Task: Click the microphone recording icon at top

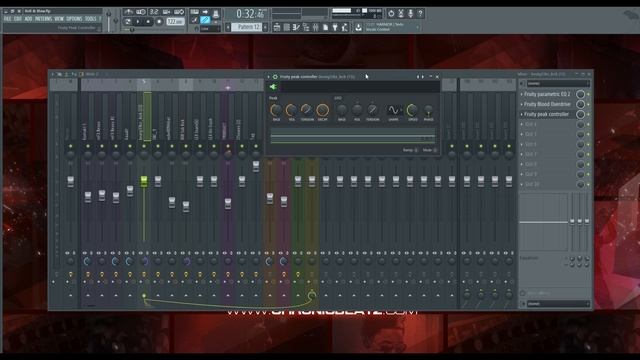Action: pos(411,13)
